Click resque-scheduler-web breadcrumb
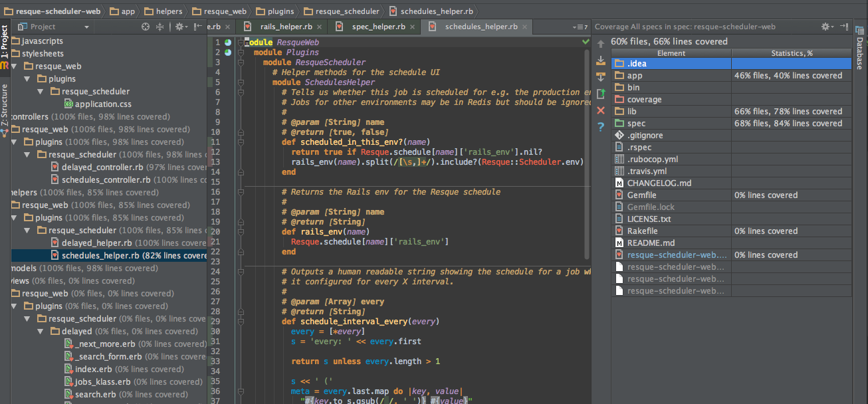The width and height of the screenshot is (868, 404). pos(52,11)
